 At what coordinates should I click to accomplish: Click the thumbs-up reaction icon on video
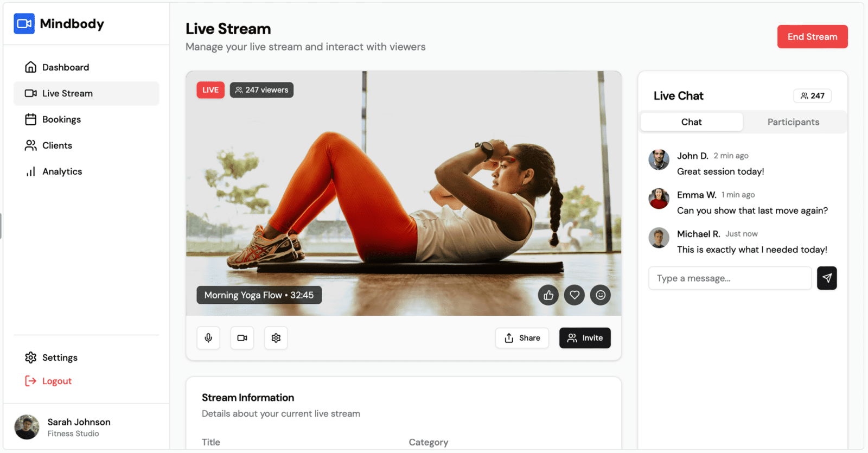click(548, 295)
